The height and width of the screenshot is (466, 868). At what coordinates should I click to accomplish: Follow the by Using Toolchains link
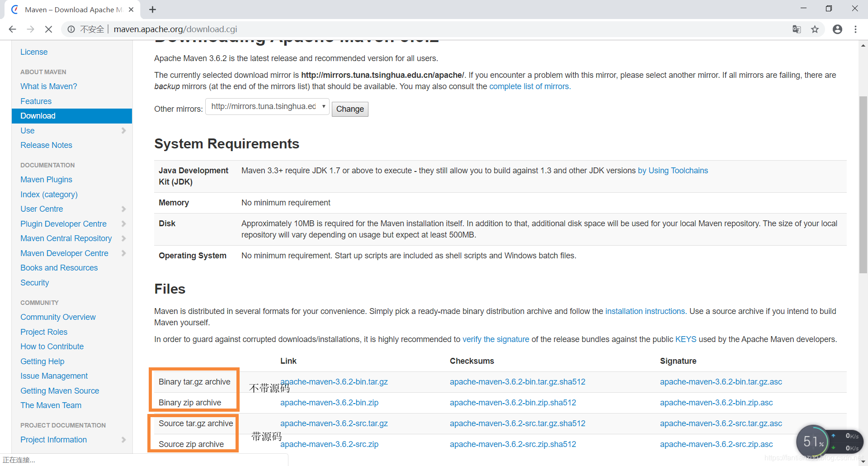[673, 171]
